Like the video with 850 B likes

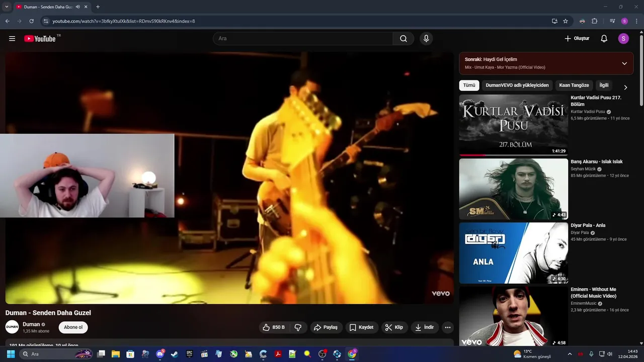[274, 327]
